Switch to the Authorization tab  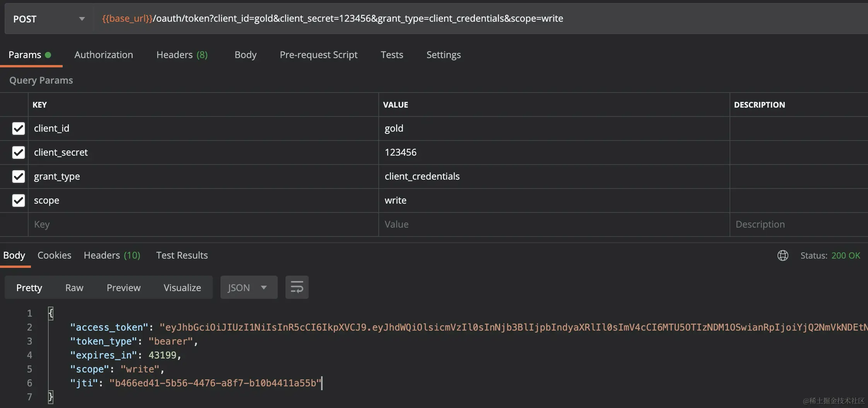(104, 55)
